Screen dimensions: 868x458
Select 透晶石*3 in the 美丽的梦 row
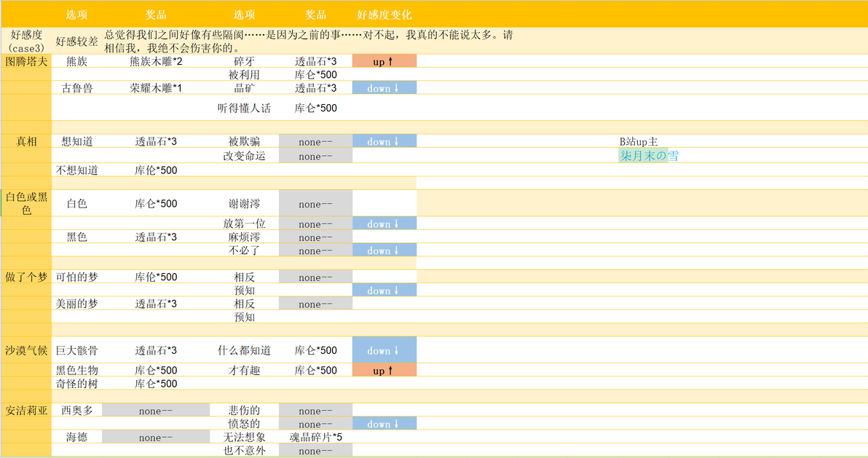(156, 304)
